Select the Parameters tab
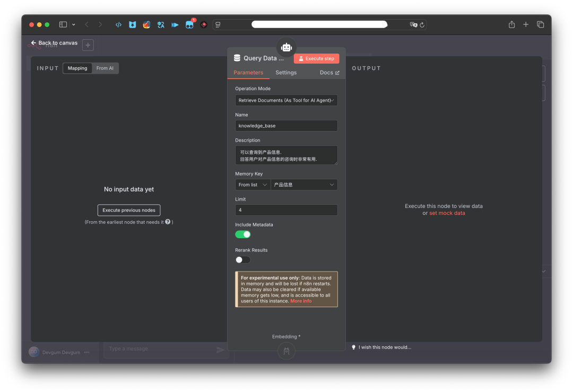Image resolution: width=573 pixels, height=392 pixels. click(248, 73)
